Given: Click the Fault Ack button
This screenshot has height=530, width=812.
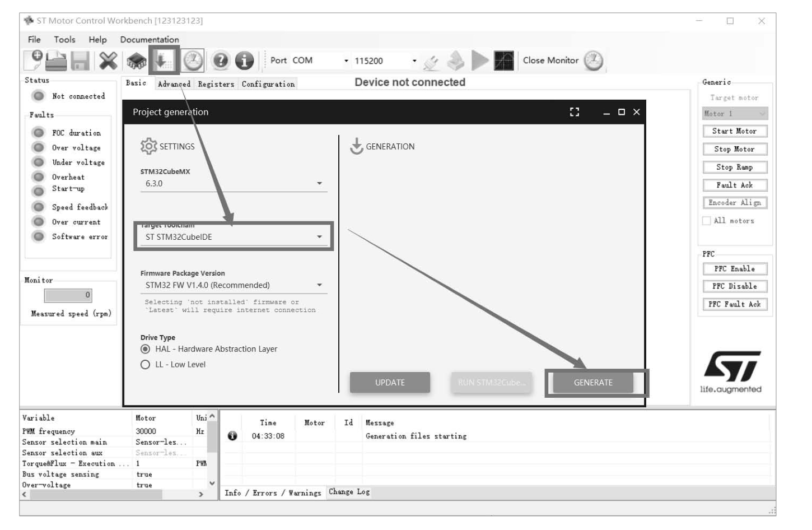Looking at the screenshot, I should [x=735, y=185].
